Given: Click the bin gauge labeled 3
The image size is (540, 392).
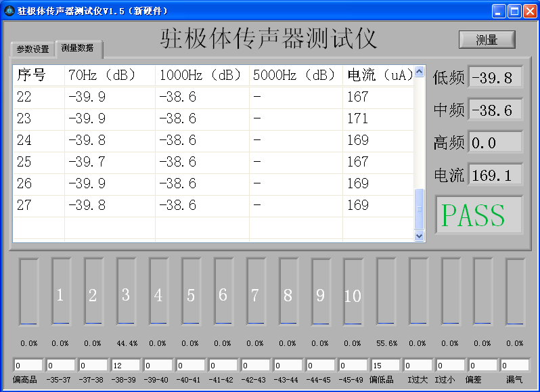Looking at the screenshot, I should point(126,292).
